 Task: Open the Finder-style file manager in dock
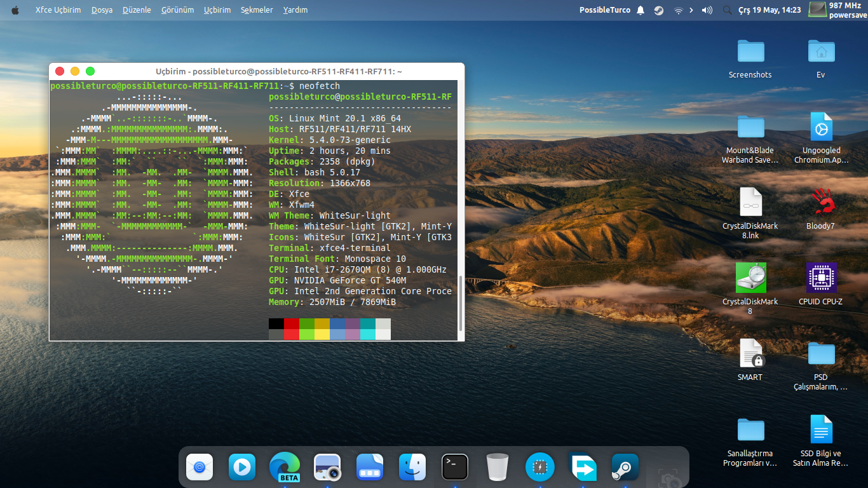pyautogui.click(x=412, y=467)
